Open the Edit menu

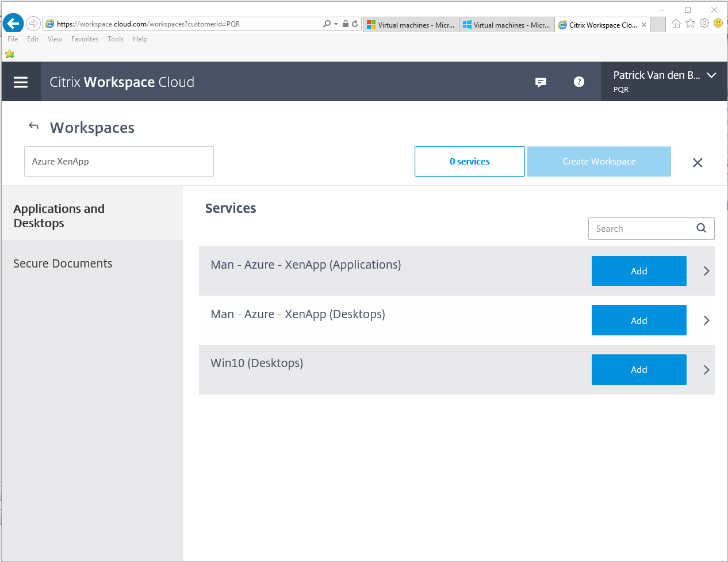pos(33,39)
